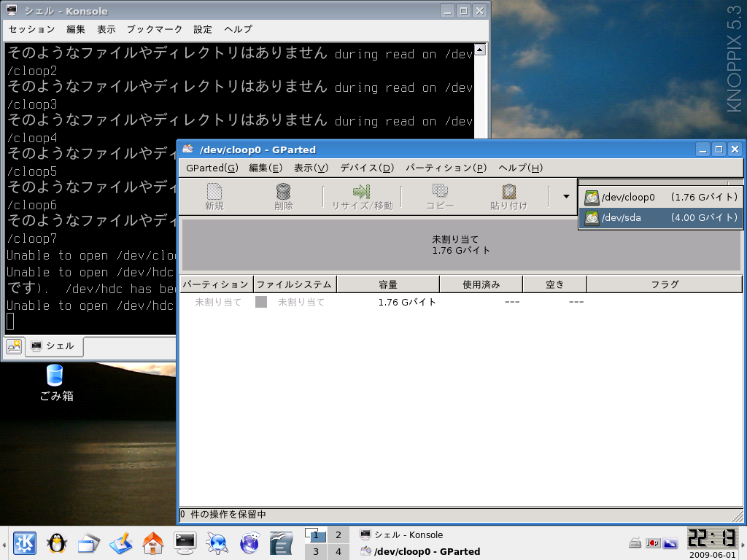Click the リサイズ/移動 resize/move toolbar icon
Screen dimensions: 747x560
pos(362,197)
